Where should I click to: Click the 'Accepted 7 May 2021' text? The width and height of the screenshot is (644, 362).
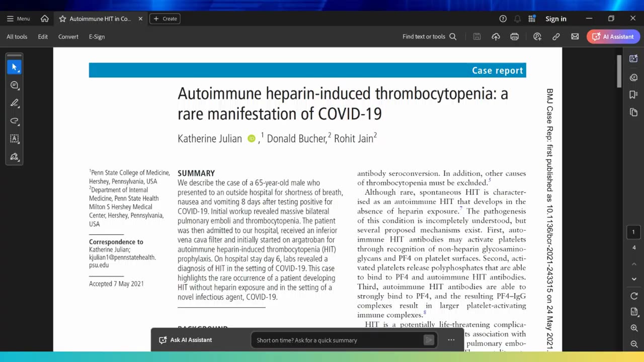pyautogui.click(x=116, y=284)
